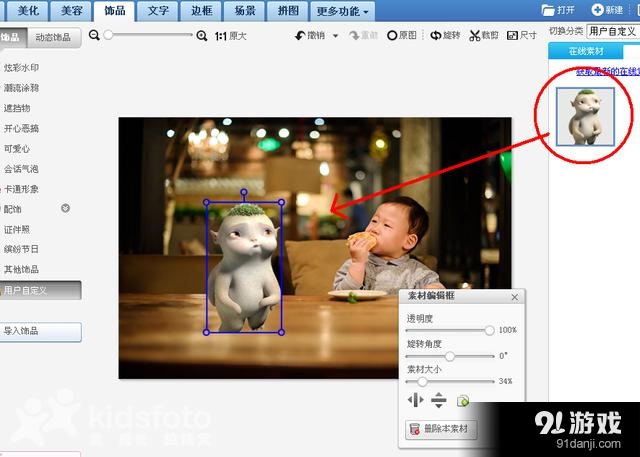Viewport: 640px width, 457px height.
Task: Switch to the 边框 tab
Action: pos(201,11)
